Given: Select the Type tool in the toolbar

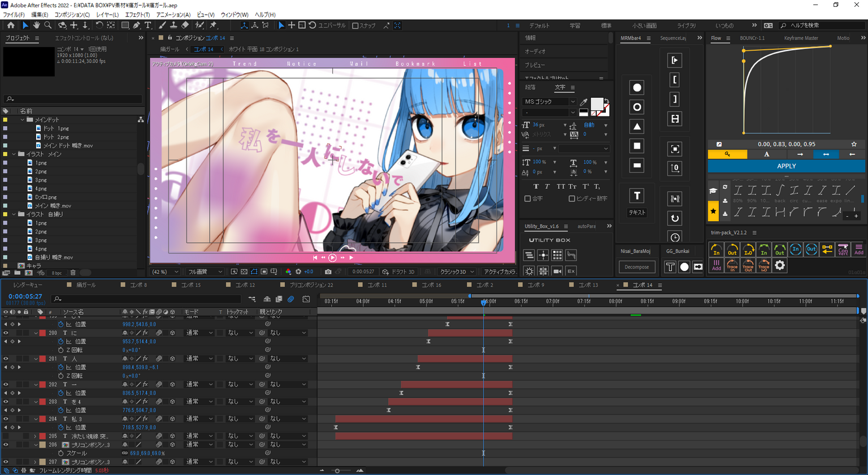Looking at the screenshot, I should point(148,25).
